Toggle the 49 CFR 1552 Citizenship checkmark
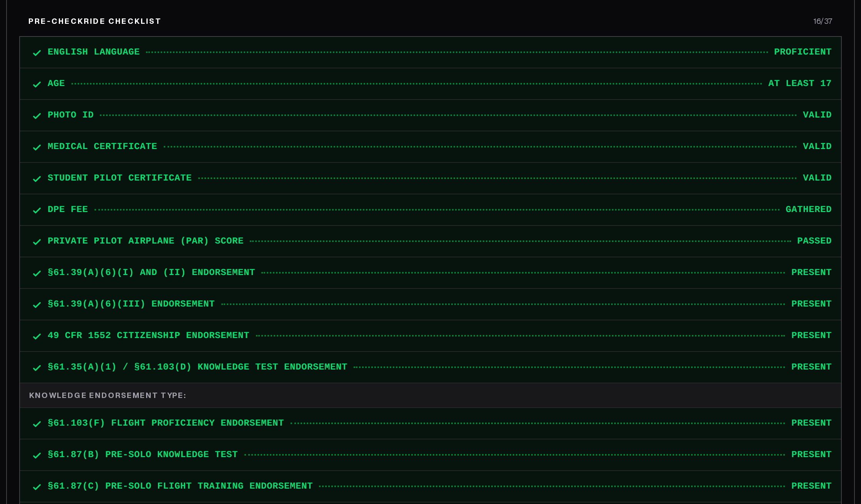The width and height of the screenshot is (861, 504). click(37, 336)
